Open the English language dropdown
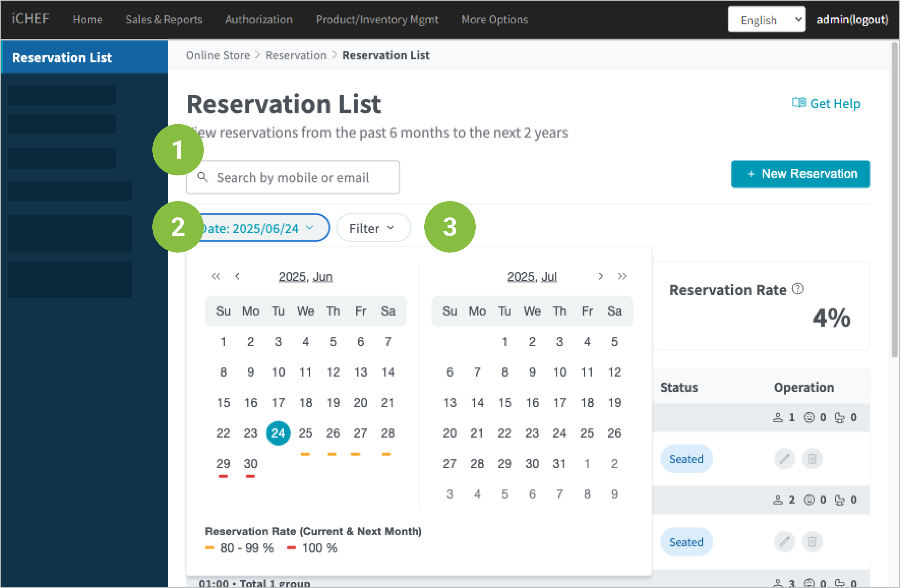 (766, 20)
